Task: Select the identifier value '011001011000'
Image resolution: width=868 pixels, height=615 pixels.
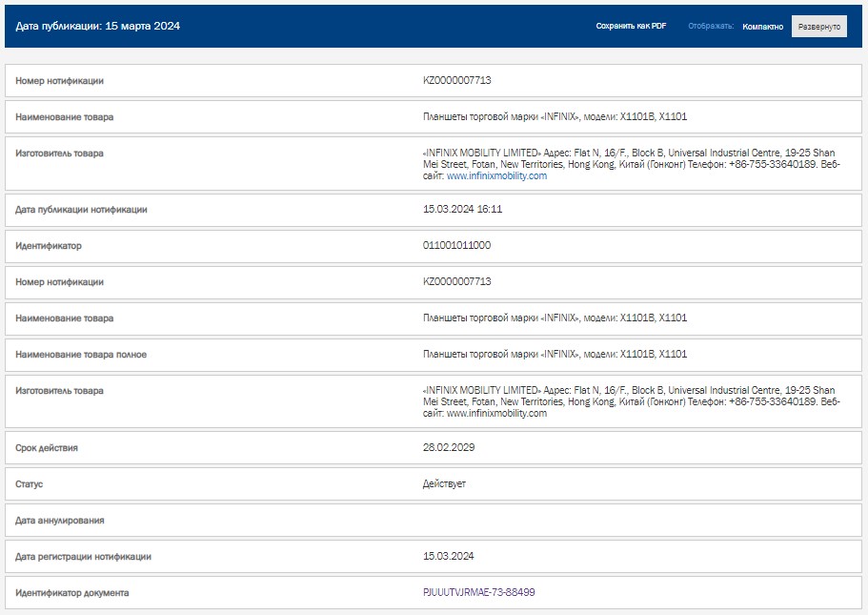Action: pyautogui.click(x=456, y=245)
